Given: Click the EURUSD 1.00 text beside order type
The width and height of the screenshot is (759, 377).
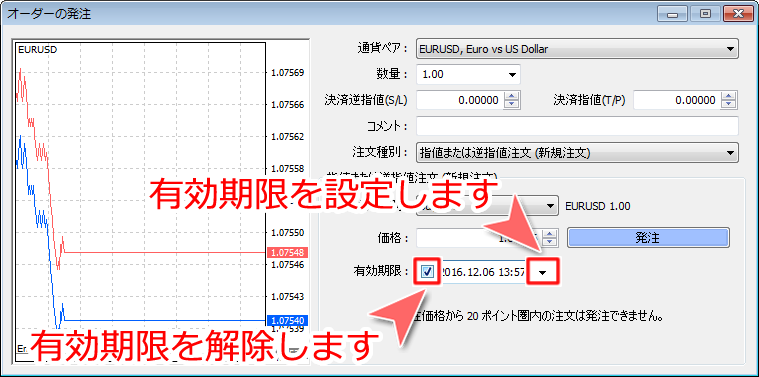Looking at the screenshot, I should (x=598, y=206).
